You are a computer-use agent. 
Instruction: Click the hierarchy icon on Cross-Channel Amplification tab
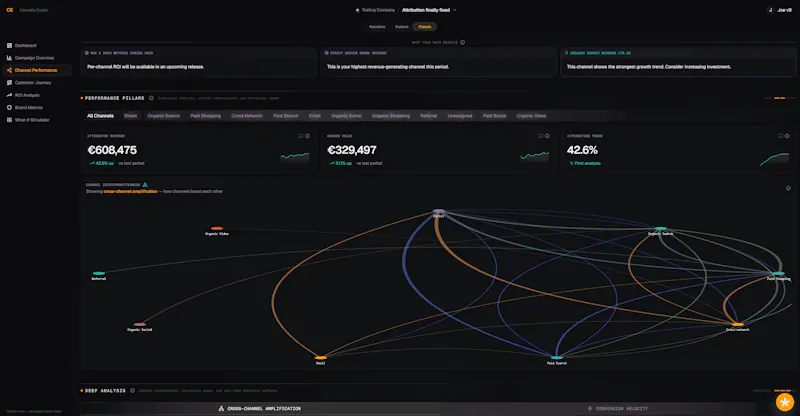point(221,408)
